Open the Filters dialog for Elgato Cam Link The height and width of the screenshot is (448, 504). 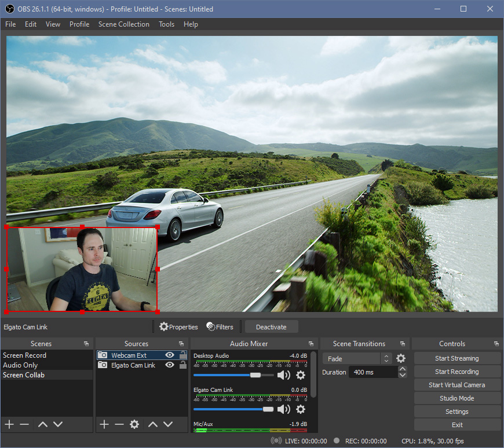[x=220, y=326]
